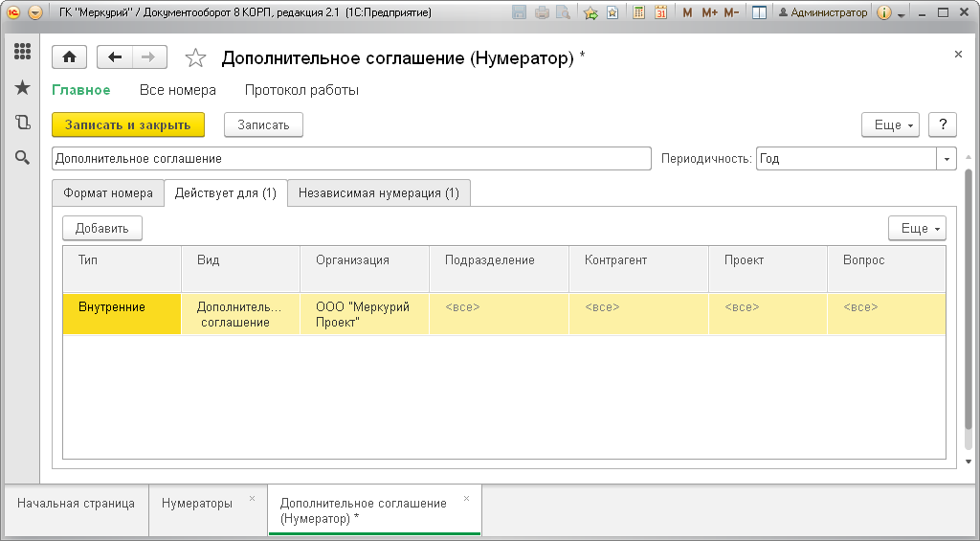This screenshot has width=980, height=541.
Task: Toggle the panel layout settings icon
Action: [759, 12]
